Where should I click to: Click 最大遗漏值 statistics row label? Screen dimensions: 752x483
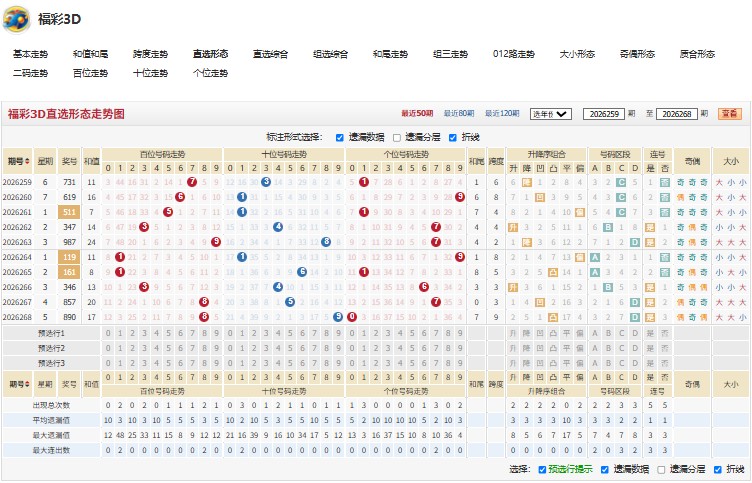pos(51,435)
